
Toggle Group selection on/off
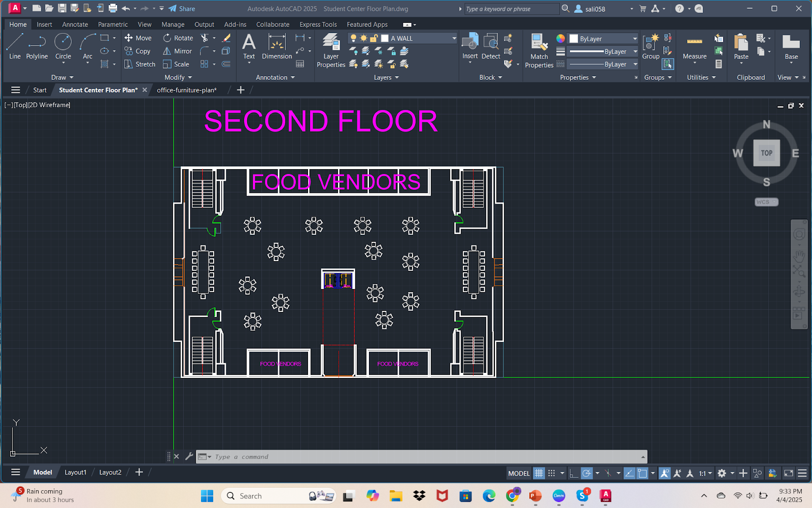click(x=668, y=65)
